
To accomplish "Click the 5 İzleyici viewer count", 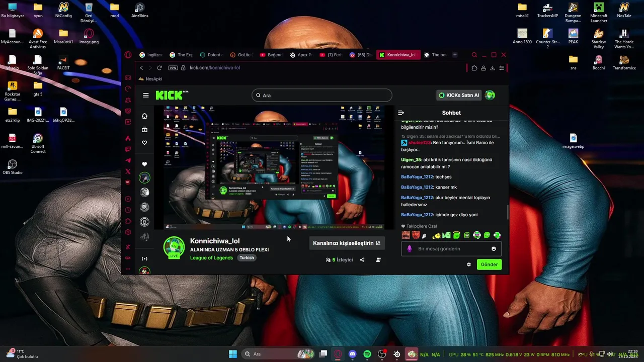I will pos(340,260).
